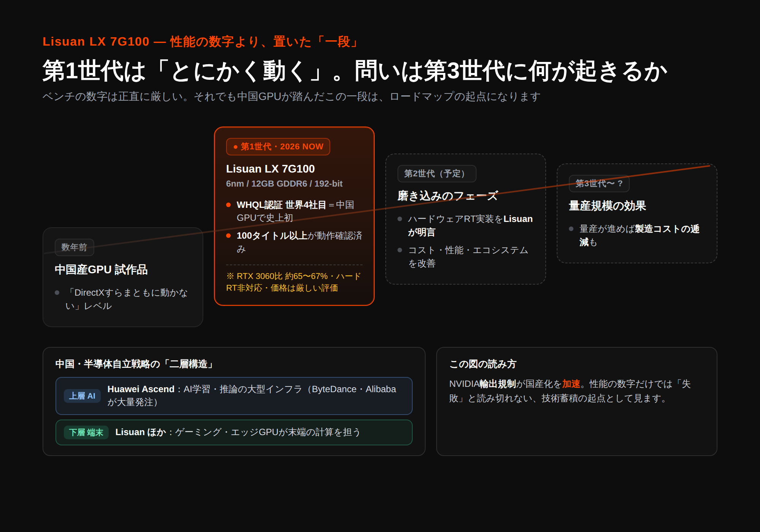760x532 pixels.
Task: Click the card title '磨き込みのフェーズ'
Action: pyautogui.click(x=448, y=196)
